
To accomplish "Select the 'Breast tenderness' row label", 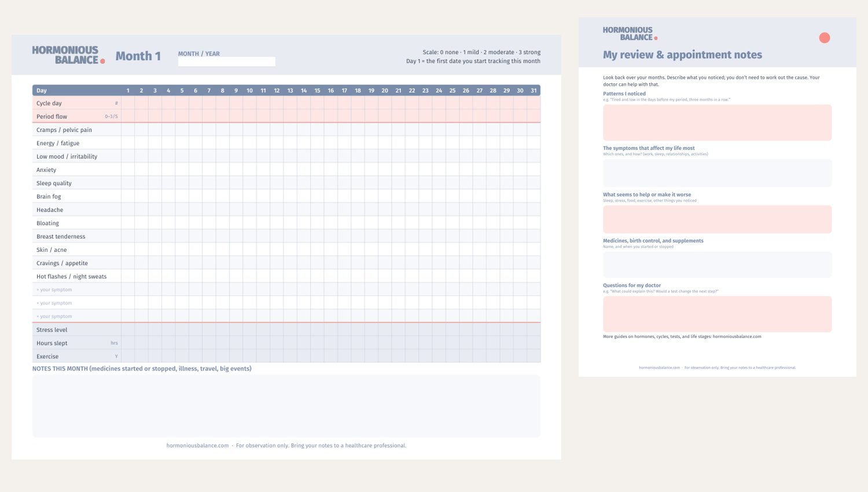I will (x=61, y=236).
